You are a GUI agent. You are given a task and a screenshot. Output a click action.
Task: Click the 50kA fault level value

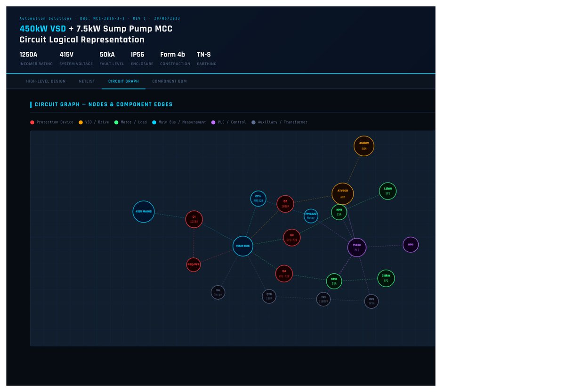[107, 55]
